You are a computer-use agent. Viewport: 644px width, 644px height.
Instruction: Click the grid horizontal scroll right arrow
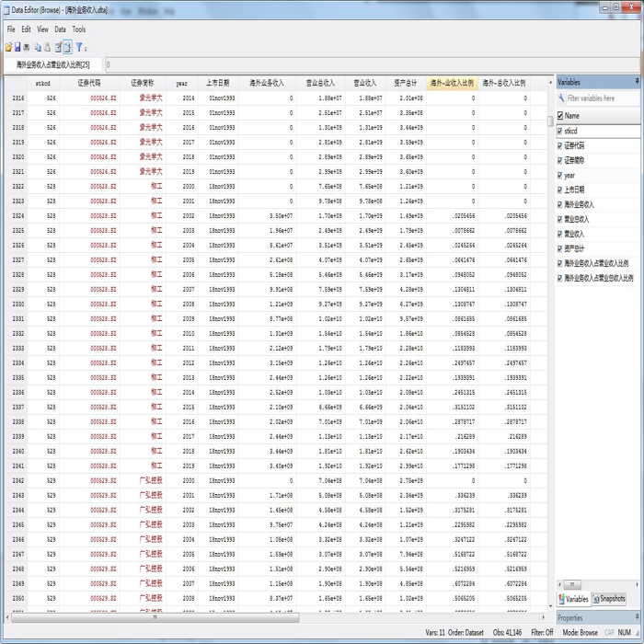(544, 617)
